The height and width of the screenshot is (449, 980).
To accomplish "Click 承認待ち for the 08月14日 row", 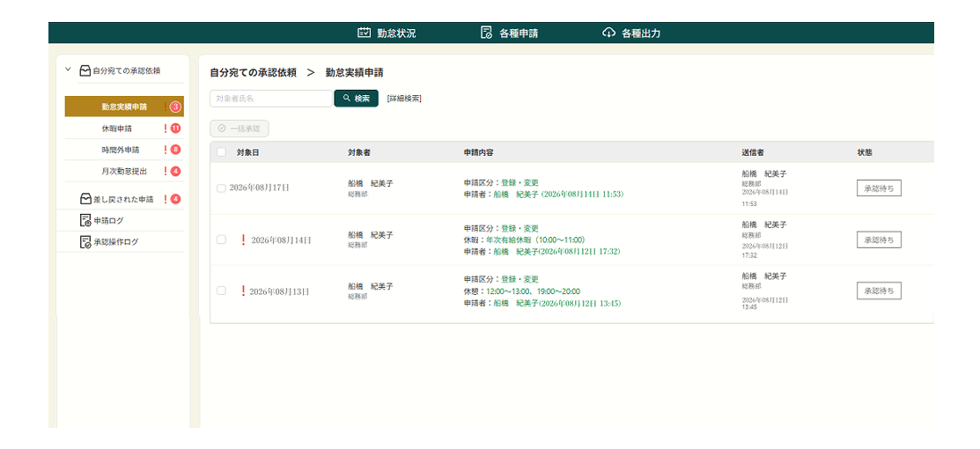I will [879, 239].
